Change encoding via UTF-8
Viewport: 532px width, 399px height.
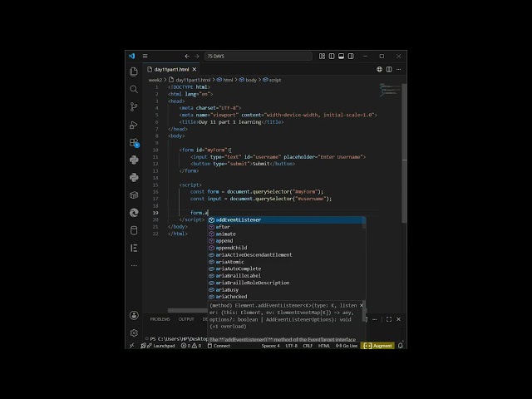(292, 346)
